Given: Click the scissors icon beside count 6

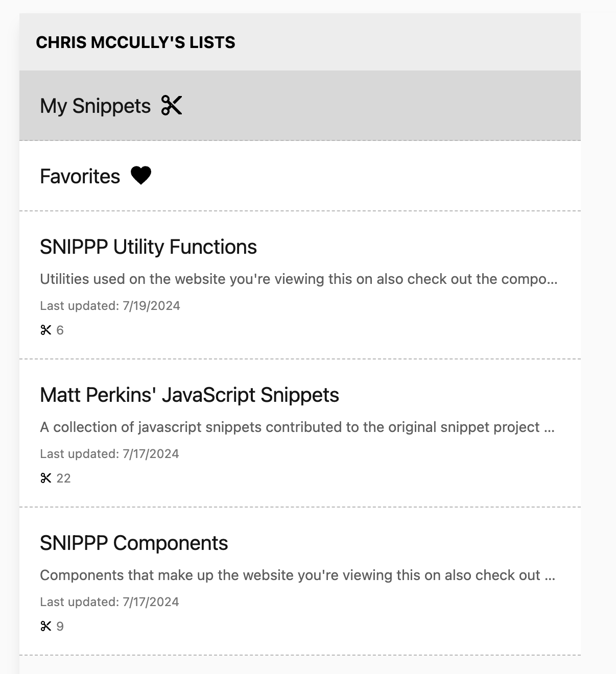Looking at the screenshot, I should [x=46, y=330].
